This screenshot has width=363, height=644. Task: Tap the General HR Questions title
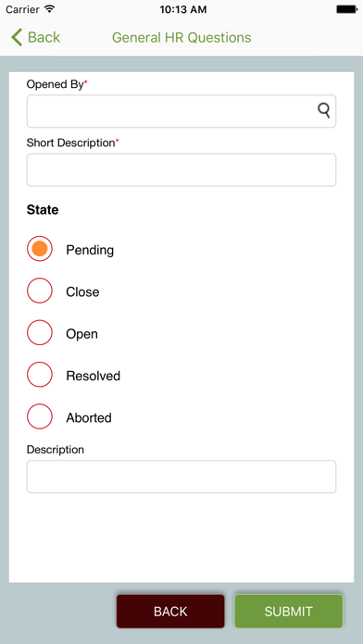point(181,37)
